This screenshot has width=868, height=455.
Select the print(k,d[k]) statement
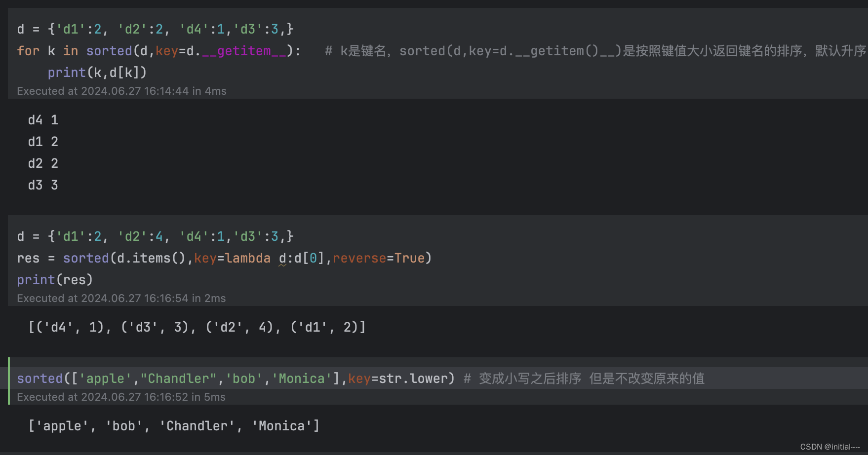pos(97,72)
